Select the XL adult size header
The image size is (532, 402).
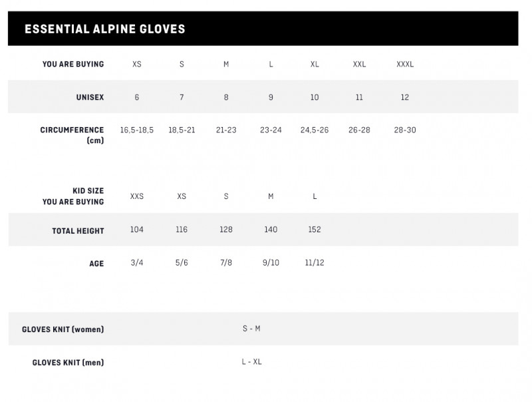click(315, 64)
